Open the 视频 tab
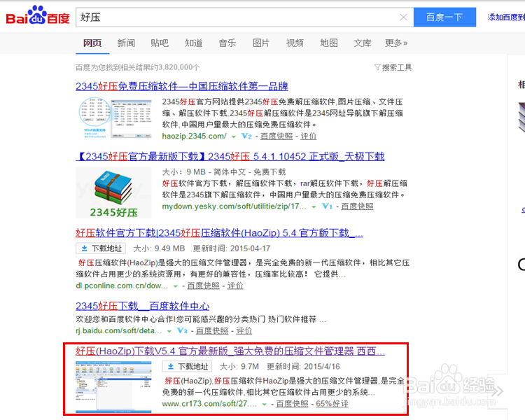525x420 pixels. click(x=295, y=43)
